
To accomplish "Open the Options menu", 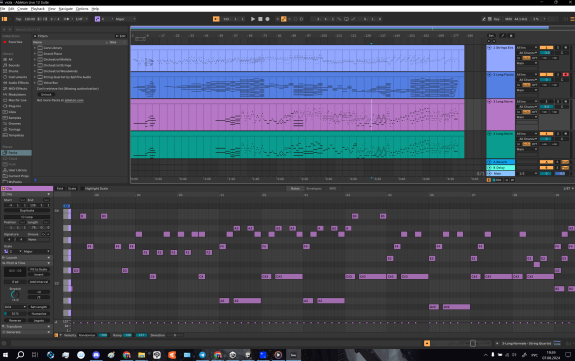I will 82,9.
